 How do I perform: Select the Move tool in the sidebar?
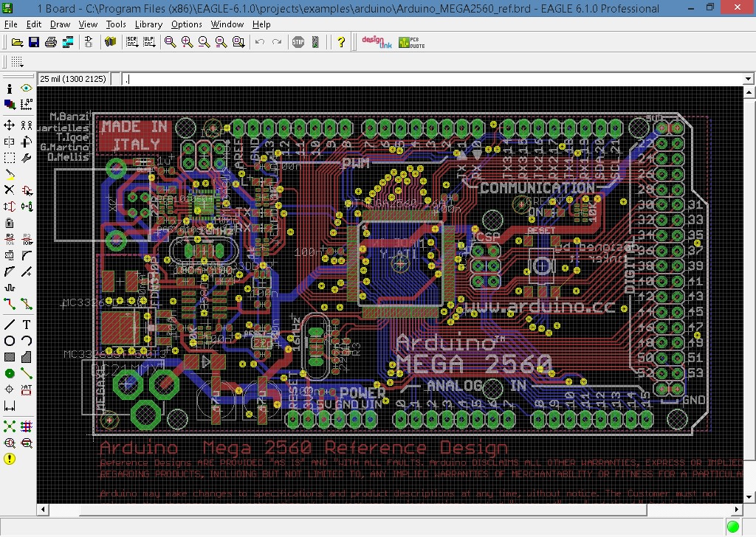pos(10,125)
